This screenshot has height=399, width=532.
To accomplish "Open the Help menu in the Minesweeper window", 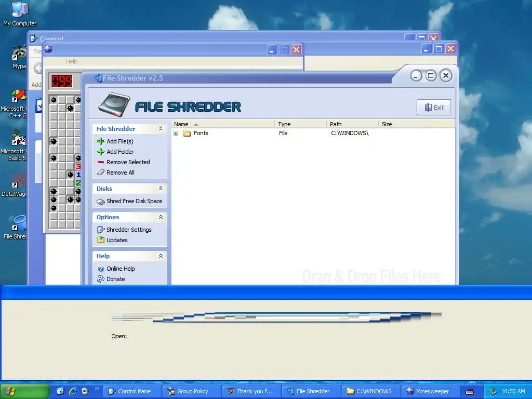I will coord(71,61).
